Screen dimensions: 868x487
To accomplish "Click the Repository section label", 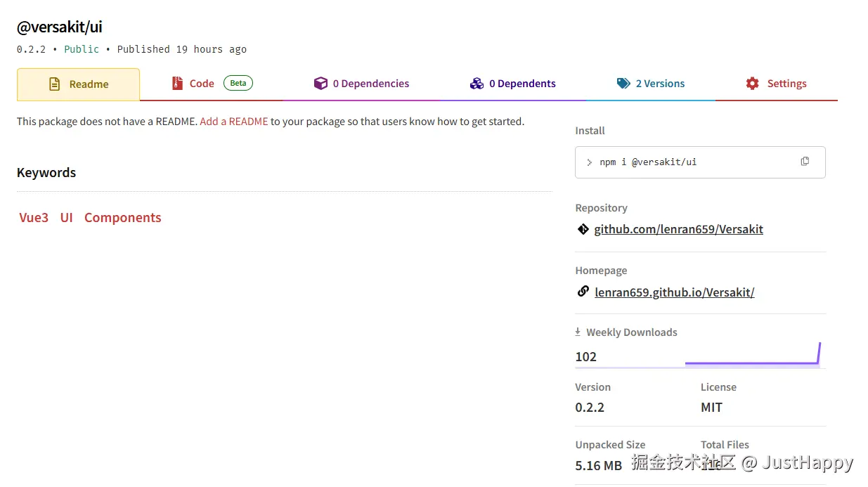I will [x=602, y=208].
